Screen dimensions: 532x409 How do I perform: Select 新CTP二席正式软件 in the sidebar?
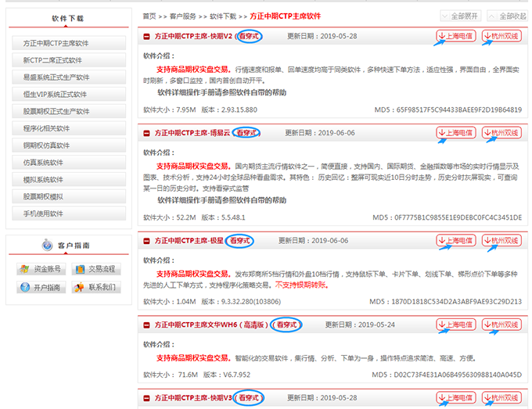[59, 60]
